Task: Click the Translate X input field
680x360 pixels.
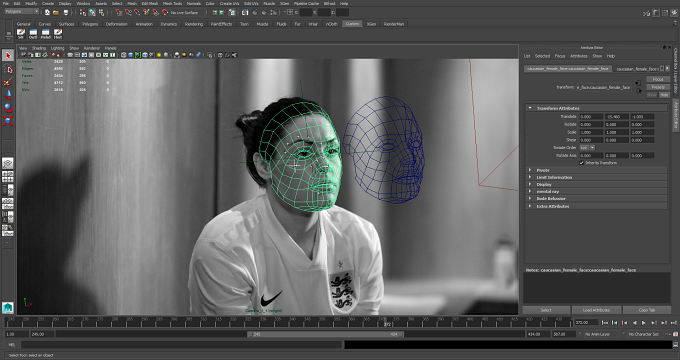Action: point(591,117)
